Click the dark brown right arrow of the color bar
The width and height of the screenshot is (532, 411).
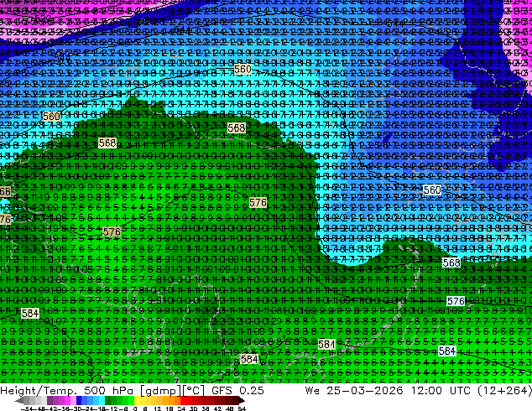click(x=242, y=401)
